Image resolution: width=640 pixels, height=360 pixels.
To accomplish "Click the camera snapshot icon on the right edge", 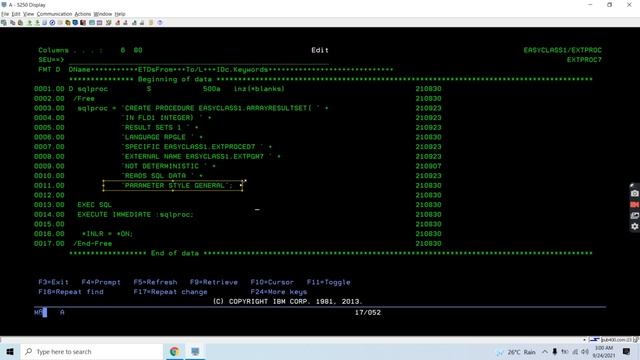I will 634,193.
